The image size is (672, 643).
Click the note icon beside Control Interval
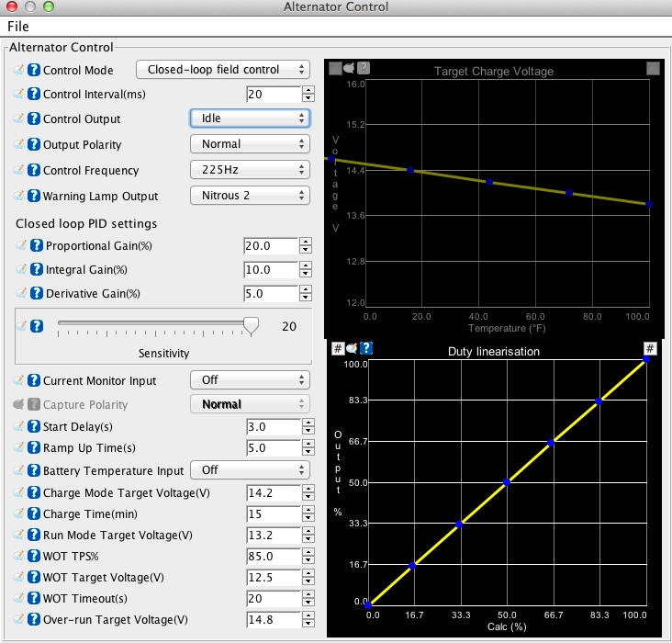19,94
